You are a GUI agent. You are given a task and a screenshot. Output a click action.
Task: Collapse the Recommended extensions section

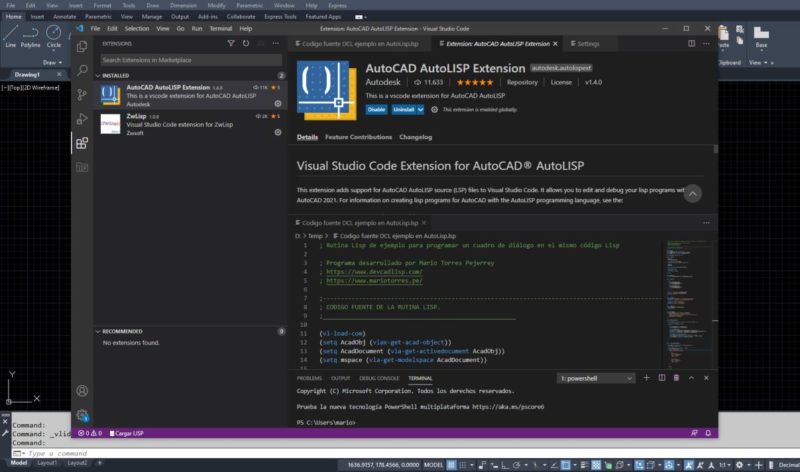coord(122,331)
